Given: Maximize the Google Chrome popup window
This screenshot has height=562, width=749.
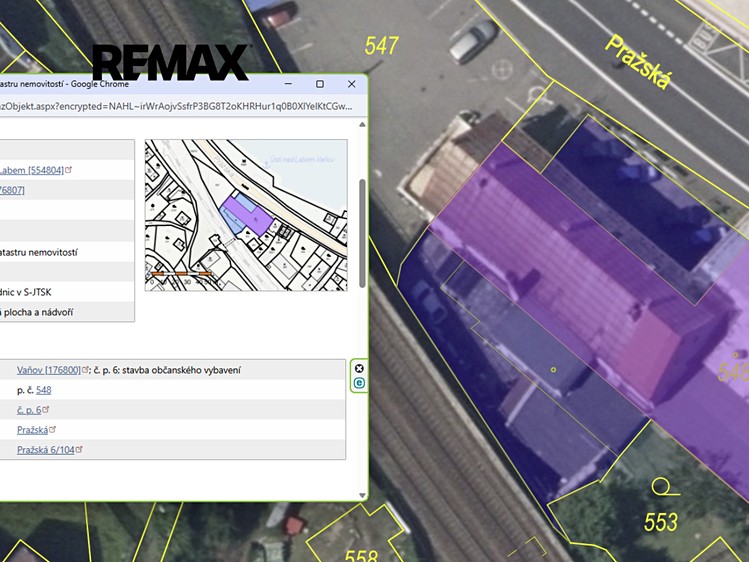Looking at the screenshot, I should (x=320, y=84).
